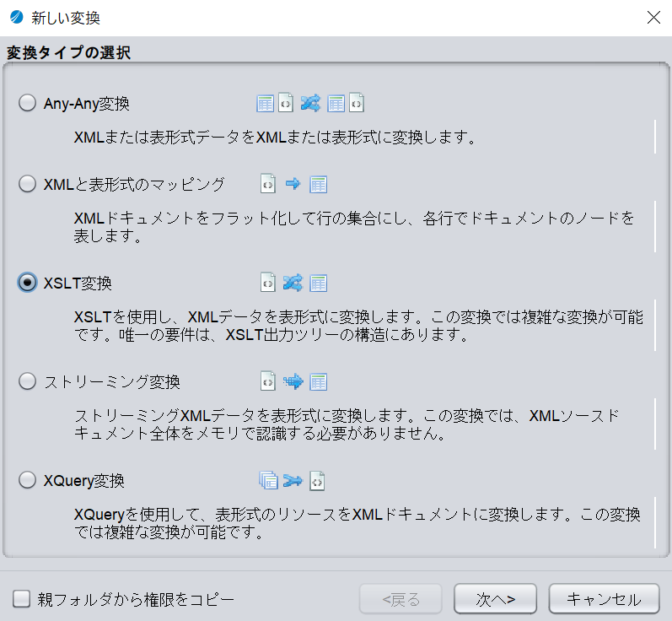Close the 新しい変換 dialog
Screen dimensions: 672x621
pyautogui.click(x=653, y=18)
